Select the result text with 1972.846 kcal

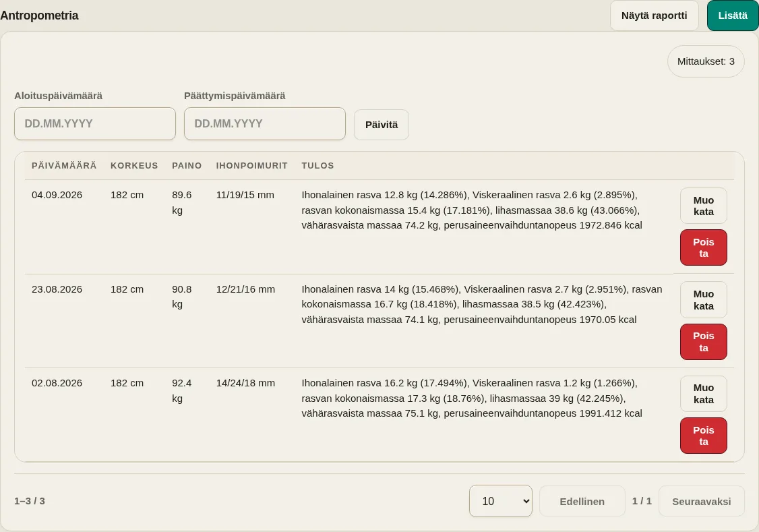[x=472, y=210]
